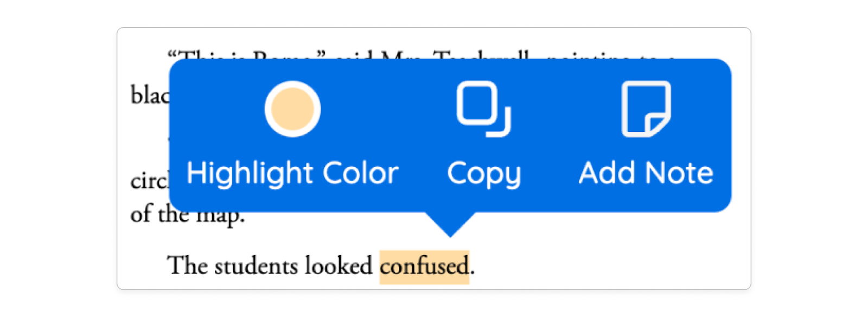Click the Add Note page icon

click(x=646, y=109)
